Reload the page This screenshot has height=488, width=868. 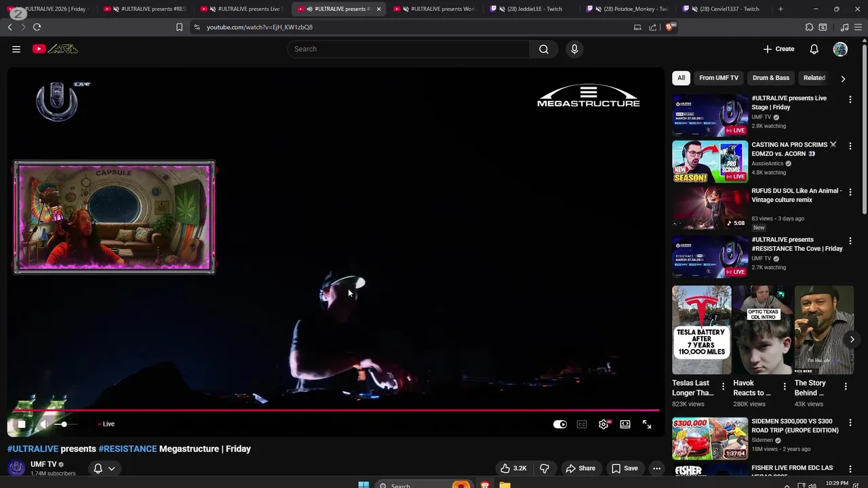click(37, 27)
